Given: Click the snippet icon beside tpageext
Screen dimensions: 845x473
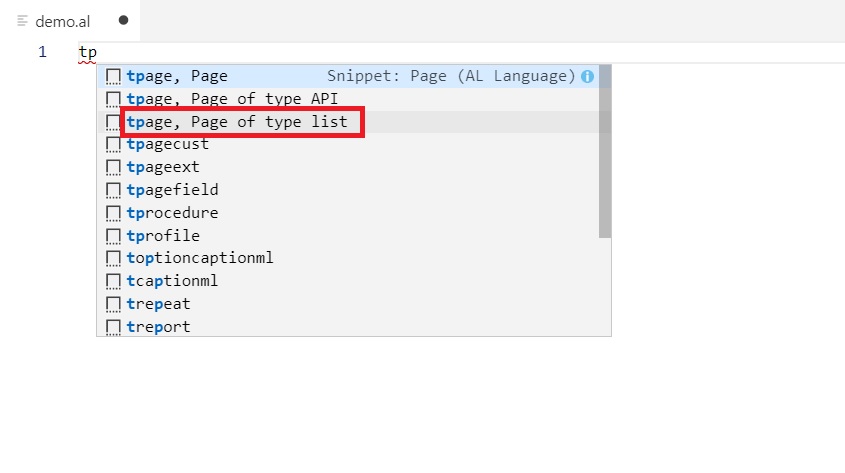Looking at the screenshot, I should 113,167.
